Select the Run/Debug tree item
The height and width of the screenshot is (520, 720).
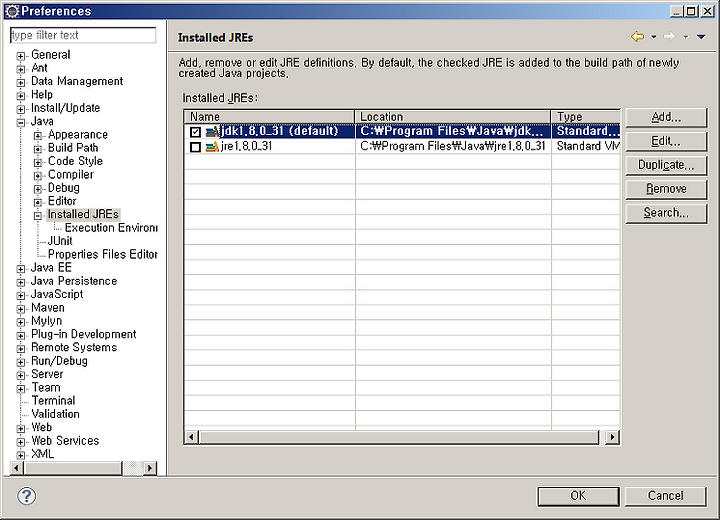tap(59, 361)
